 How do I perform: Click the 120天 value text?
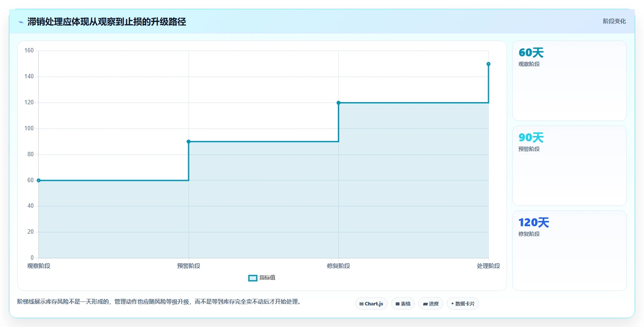point(534,223)
